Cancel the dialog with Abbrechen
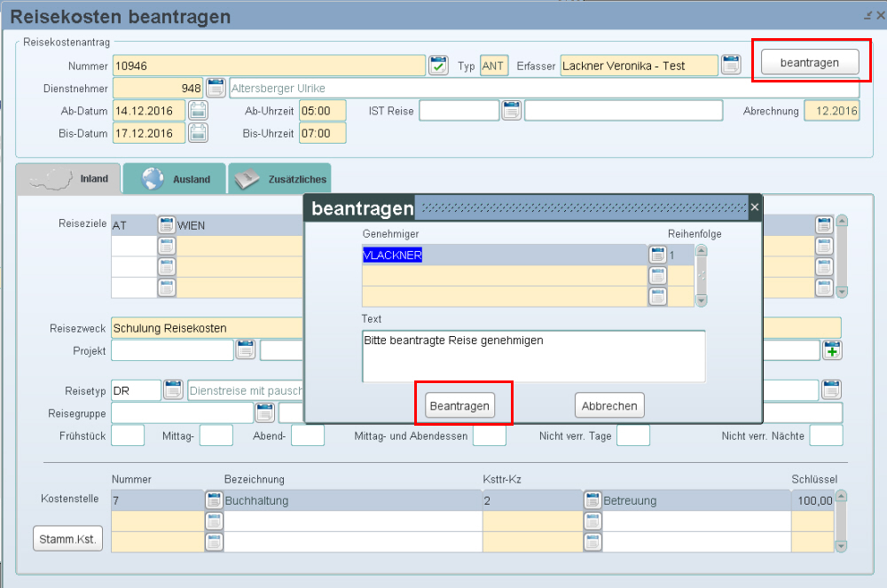Viewport: 887px width, 588px height. pyautogui.click(x=609, y=405)
